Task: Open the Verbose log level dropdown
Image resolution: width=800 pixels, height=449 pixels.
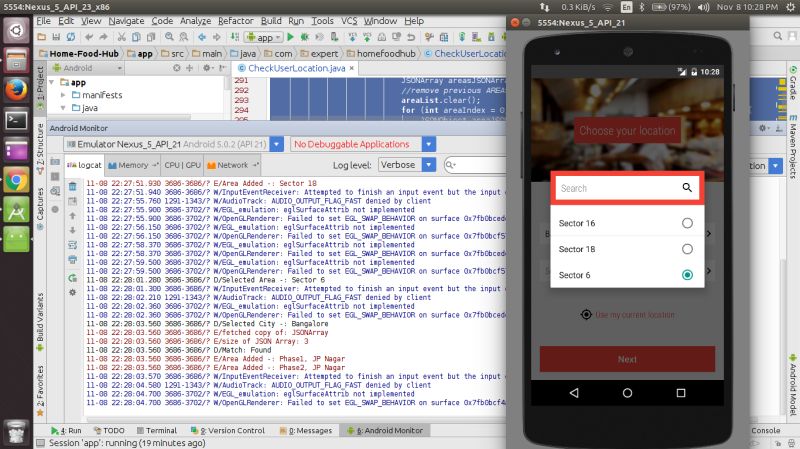Action: tap(429, 165)
